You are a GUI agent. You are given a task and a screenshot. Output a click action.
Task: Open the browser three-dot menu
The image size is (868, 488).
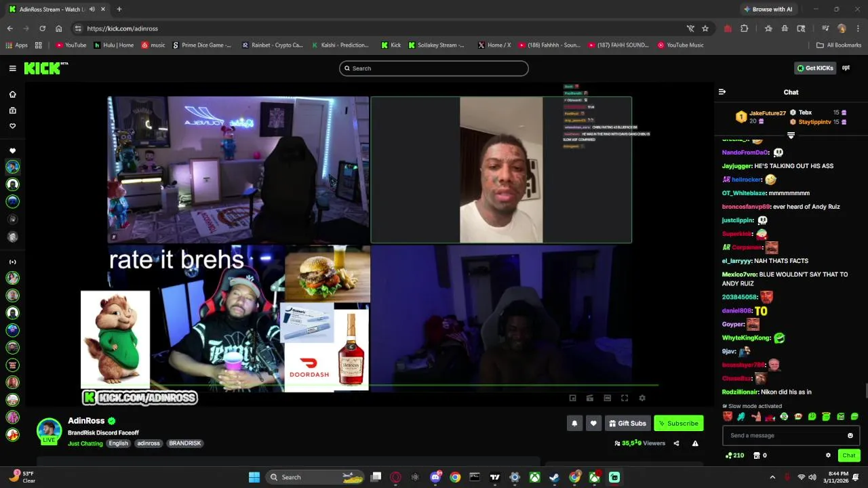[858, 28]
